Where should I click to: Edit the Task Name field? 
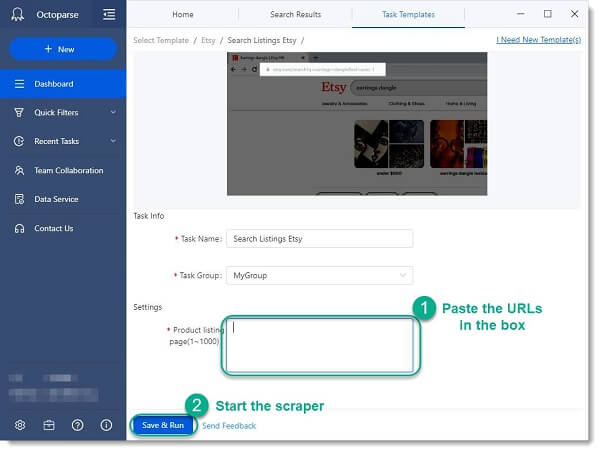[320, 238]
